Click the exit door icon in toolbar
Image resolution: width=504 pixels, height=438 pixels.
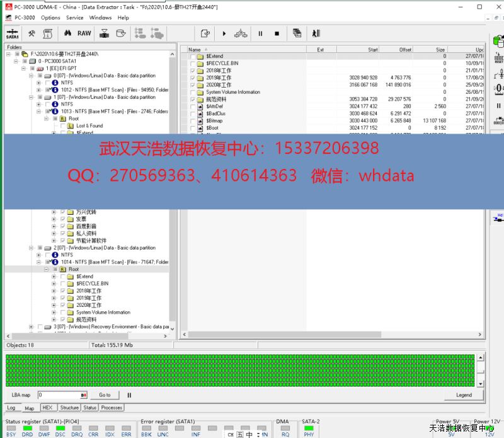tap(316, 33)
